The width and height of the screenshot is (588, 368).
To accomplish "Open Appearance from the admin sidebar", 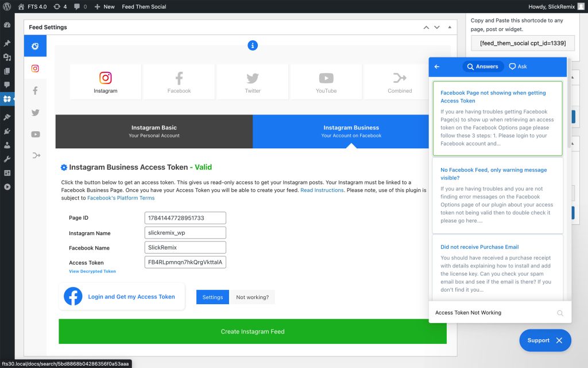I will (7, 117).
